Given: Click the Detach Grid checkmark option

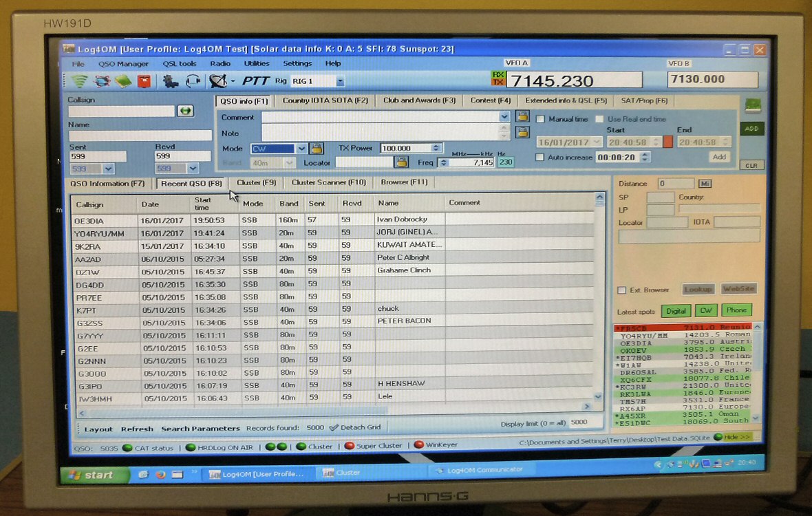Looking at the screenshot, I should (x=355, y=427).
